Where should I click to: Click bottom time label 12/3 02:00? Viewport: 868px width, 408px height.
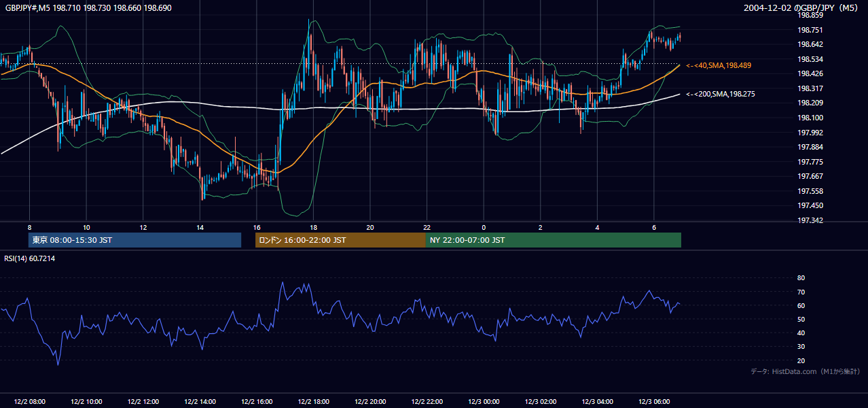[541, 402]
